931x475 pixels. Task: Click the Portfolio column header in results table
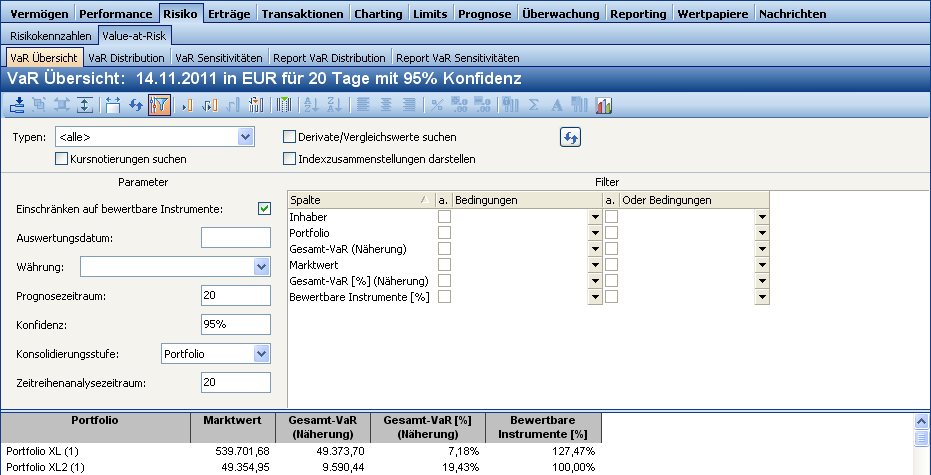[x=96, y=421]
